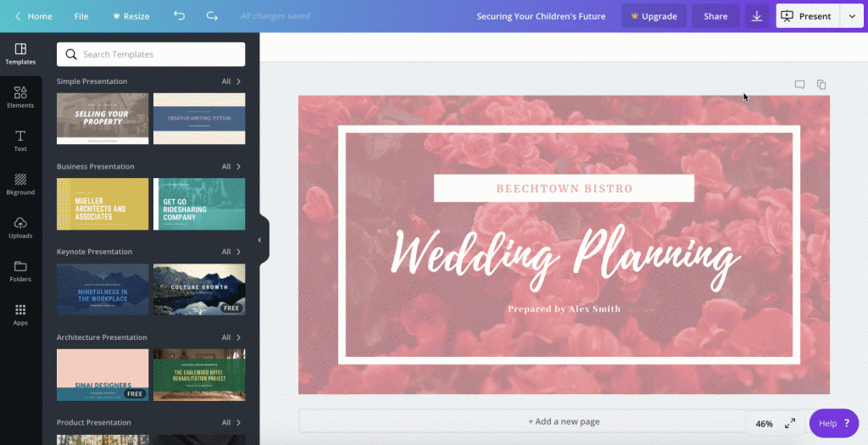
Task: Open the 46% zoom level control
Action: click(764, 424)
